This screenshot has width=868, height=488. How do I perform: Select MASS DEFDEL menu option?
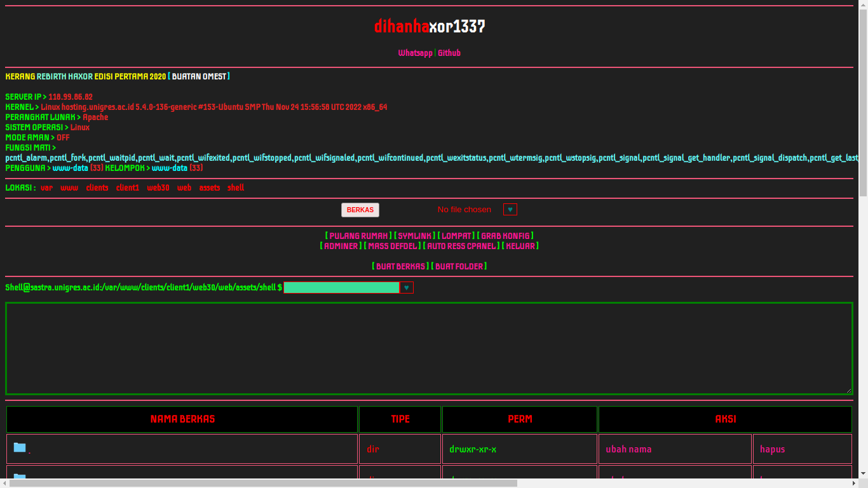pyautogui.click(x=393, y=246)
